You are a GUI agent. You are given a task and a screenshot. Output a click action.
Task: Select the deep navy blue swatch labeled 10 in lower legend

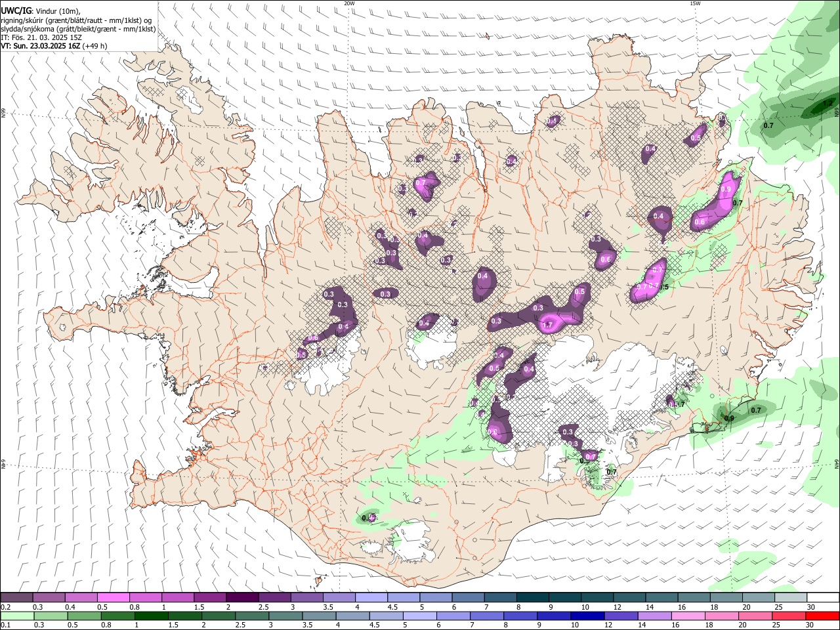coord(587,616)
